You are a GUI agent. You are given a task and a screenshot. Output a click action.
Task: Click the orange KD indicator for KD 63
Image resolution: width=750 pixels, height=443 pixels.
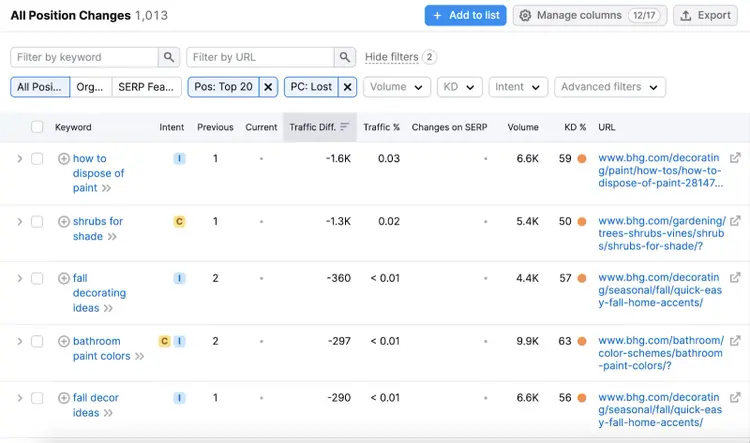(x=582, y=341)
